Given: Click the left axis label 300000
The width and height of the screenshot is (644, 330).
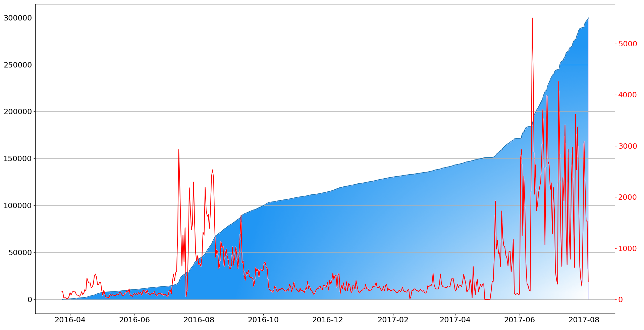Looking at the screenshot, I should click(18, 18).
